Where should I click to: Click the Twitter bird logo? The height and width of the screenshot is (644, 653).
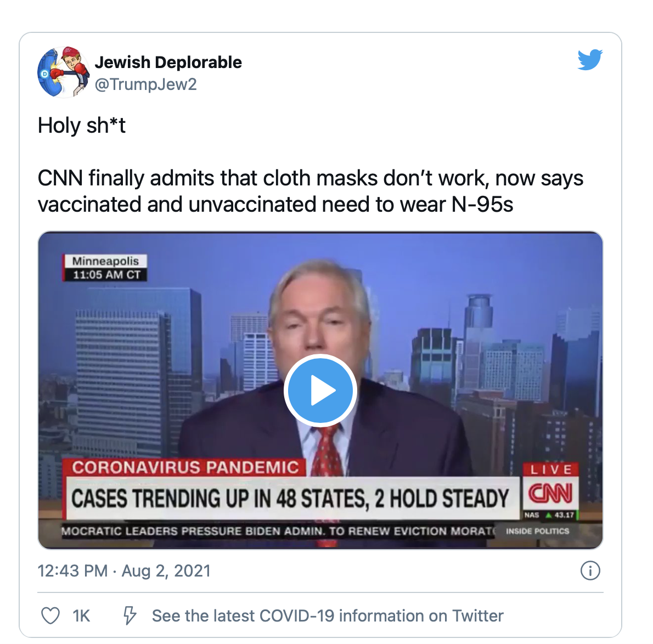[x=590, y=60]
